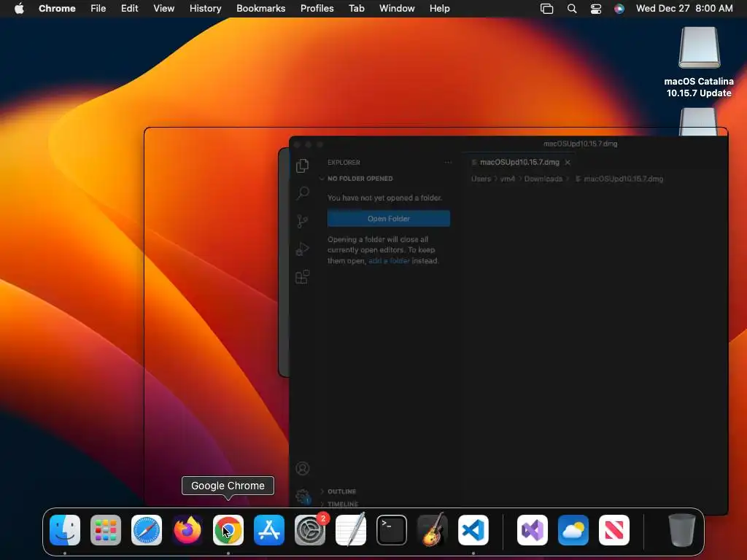Open the Apple menu
This screenshot has width=747, height=560.
(19, 9)
